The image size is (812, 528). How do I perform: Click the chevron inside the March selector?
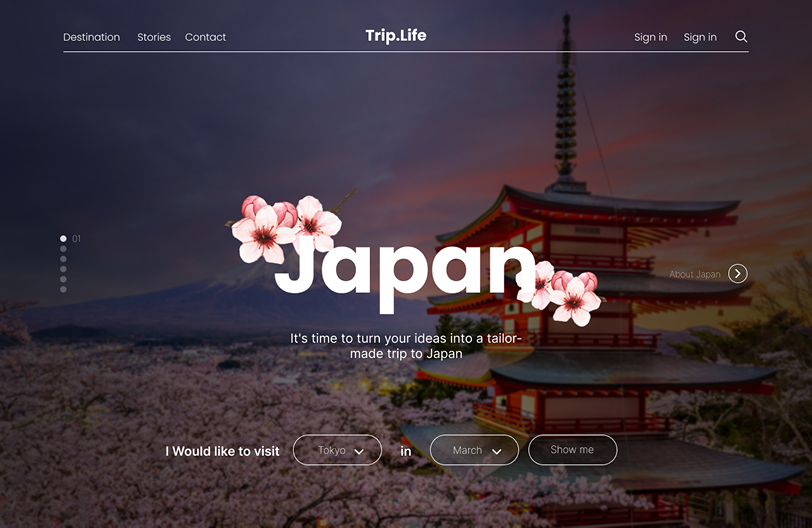pos(497,452)
